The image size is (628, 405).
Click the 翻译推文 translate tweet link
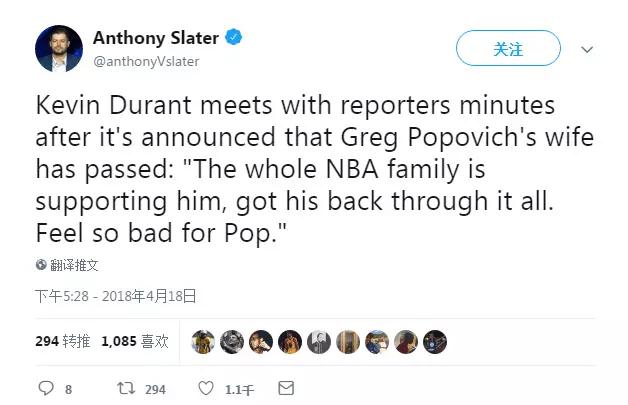point(74,265)
